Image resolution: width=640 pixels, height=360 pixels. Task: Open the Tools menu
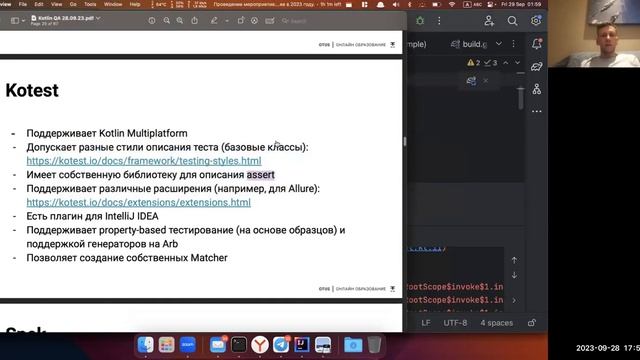coord(90,4)
